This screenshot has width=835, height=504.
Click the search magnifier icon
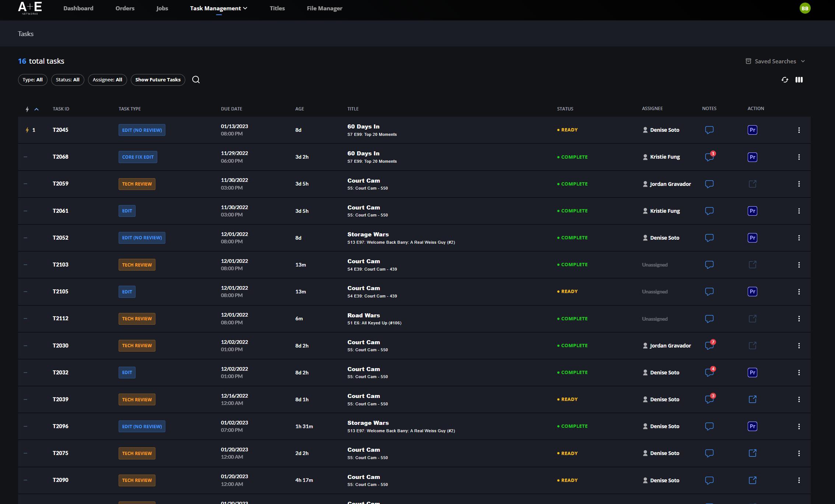tap(196, 80)
